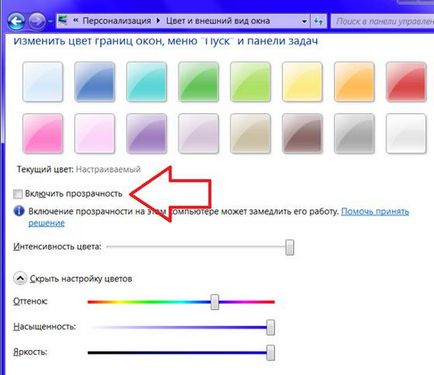Select the red color swatch
Image resolution: width=434 pixels, height=375 pixels.
(x=406, y=82)
